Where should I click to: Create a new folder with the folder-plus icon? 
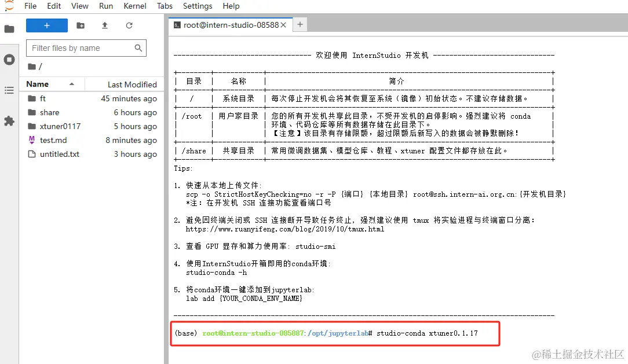point(81,25)
